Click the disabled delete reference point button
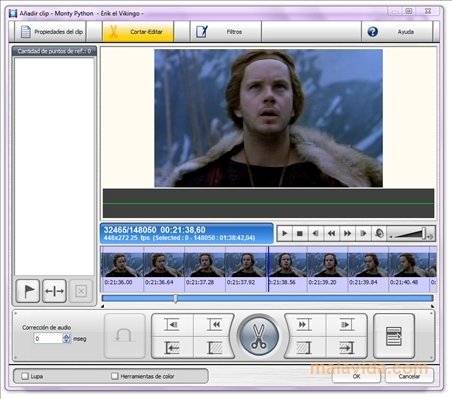 point(81,291)
